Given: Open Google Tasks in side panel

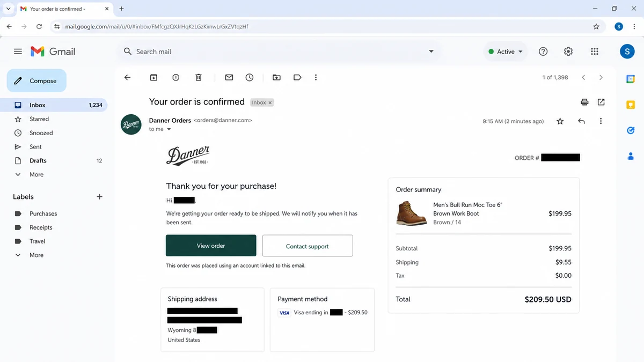Looking at the screenshot, I should (x=631, y=130).
